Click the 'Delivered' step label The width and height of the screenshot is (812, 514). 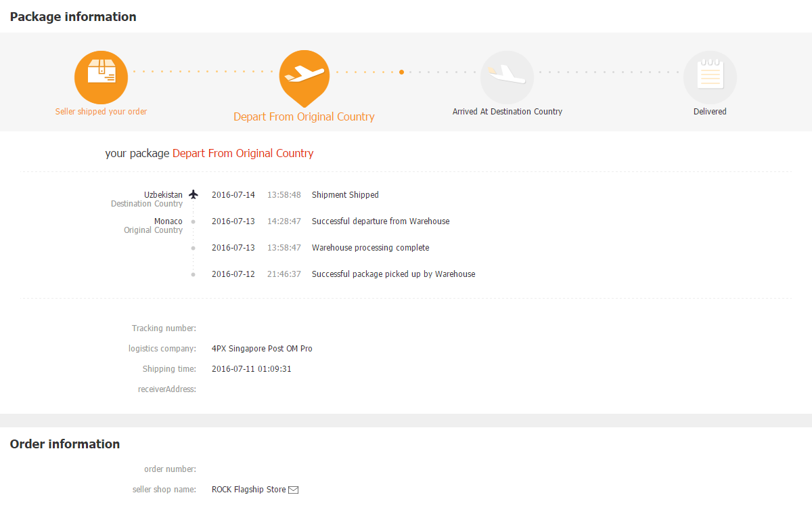click(x=710, y=112)
